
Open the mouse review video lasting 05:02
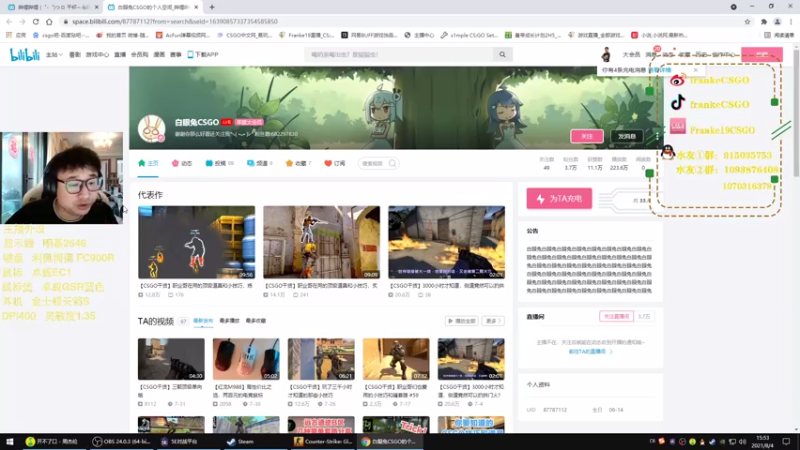click(x=246, y=359)
